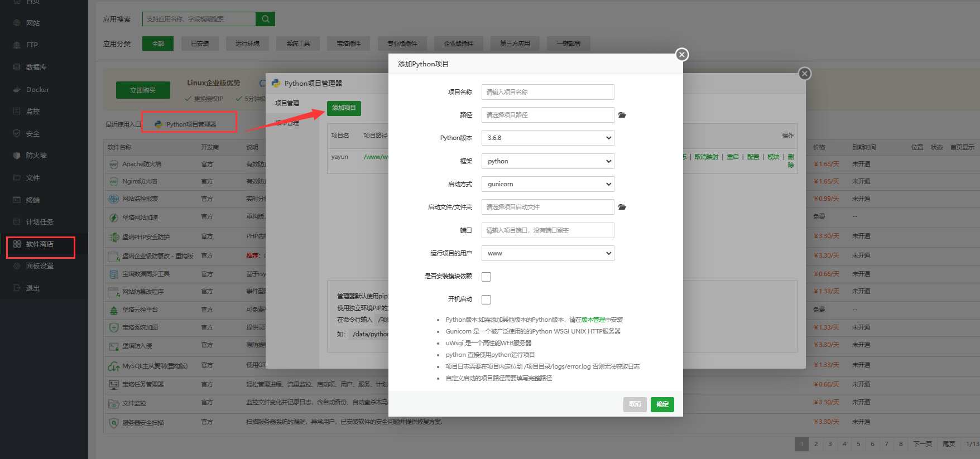Switch to the 已安装 category tab

200,44
